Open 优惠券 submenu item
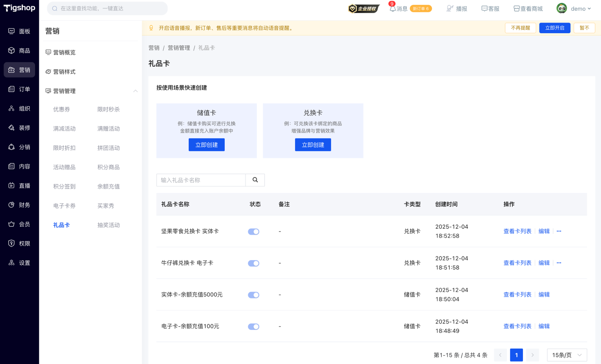This screenshot has width=601, height=364. tap(61, 109)
